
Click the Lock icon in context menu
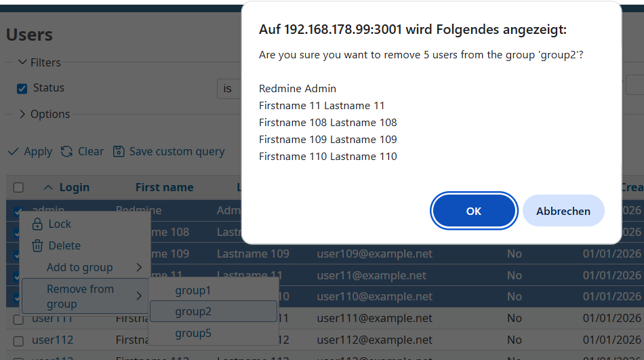(x=37, y=224)
